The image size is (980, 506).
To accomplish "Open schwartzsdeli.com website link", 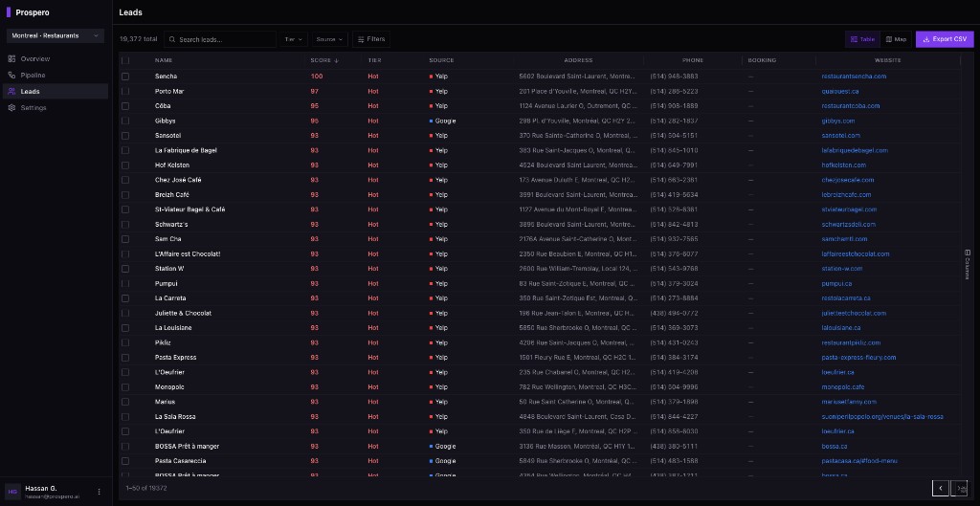I will (x=849, y=224).
